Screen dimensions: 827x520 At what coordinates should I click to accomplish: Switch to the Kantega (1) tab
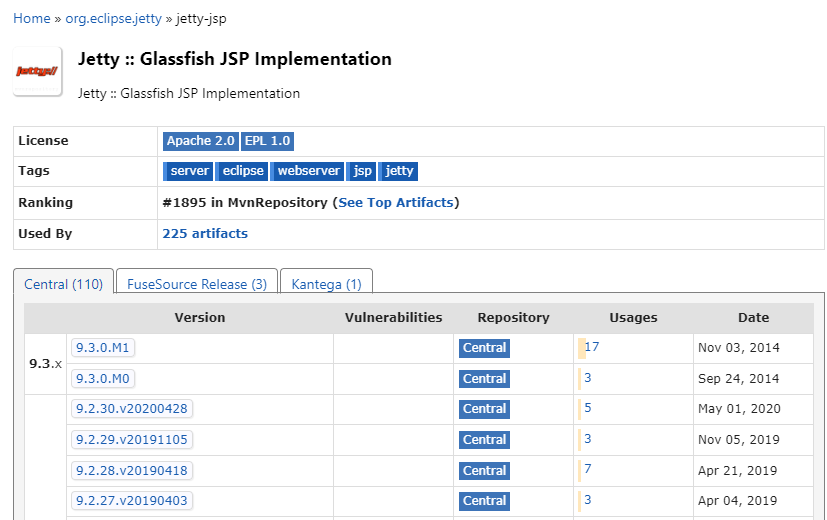point(326,284)
